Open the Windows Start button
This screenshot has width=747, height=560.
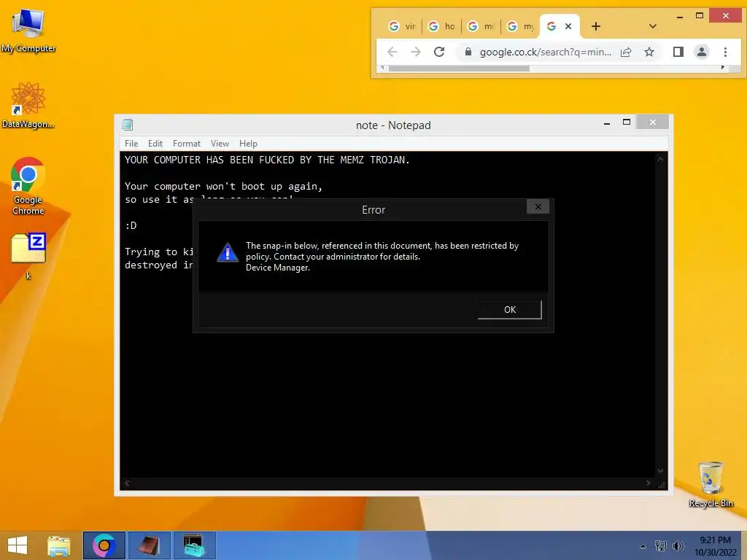click(18, 545)
